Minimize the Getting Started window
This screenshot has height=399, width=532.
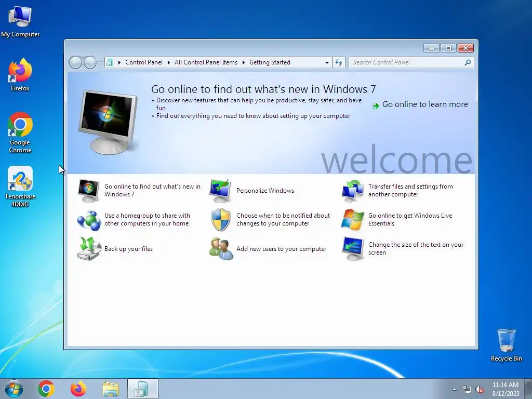click(x=431, y=48)
